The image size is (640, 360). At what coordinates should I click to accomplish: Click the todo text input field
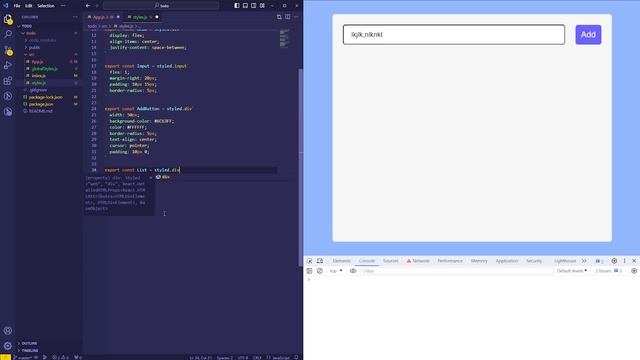click(x=454, y=35)
